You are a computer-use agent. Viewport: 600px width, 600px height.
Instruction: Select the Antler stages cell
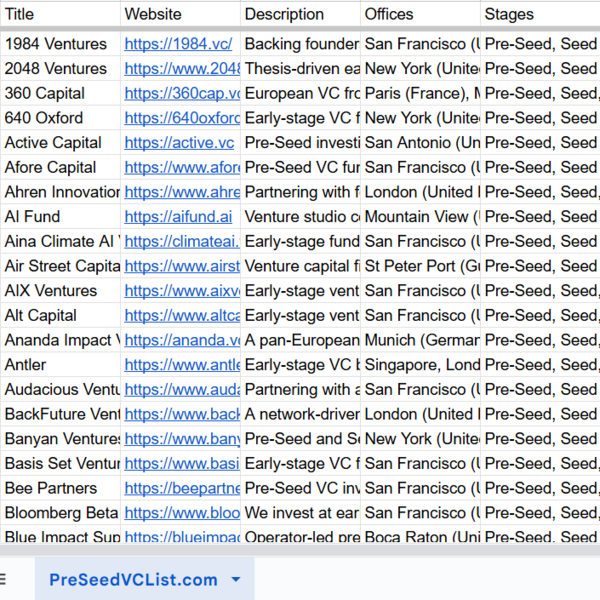(x=540, y=365)
